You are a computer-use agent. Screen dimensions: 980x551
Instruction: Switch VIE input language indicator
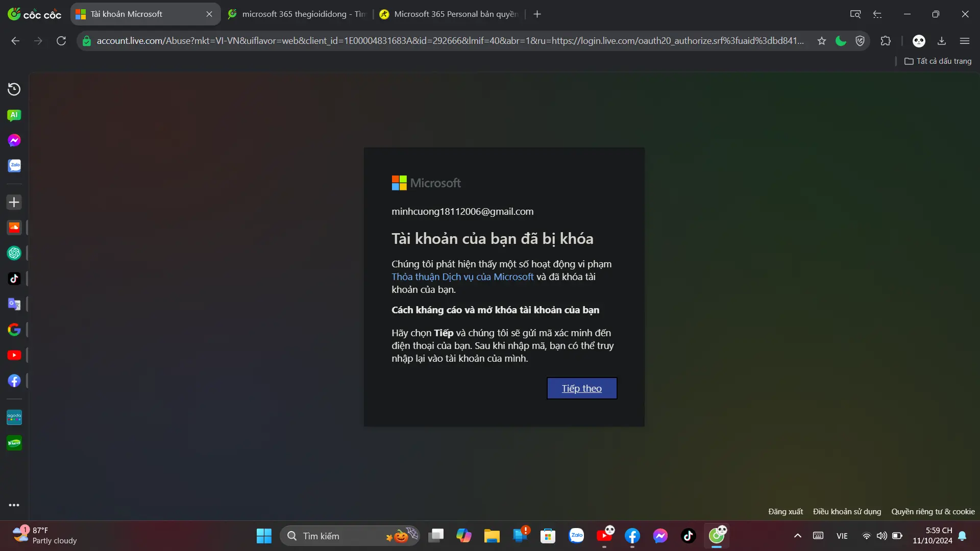(842, 536)
